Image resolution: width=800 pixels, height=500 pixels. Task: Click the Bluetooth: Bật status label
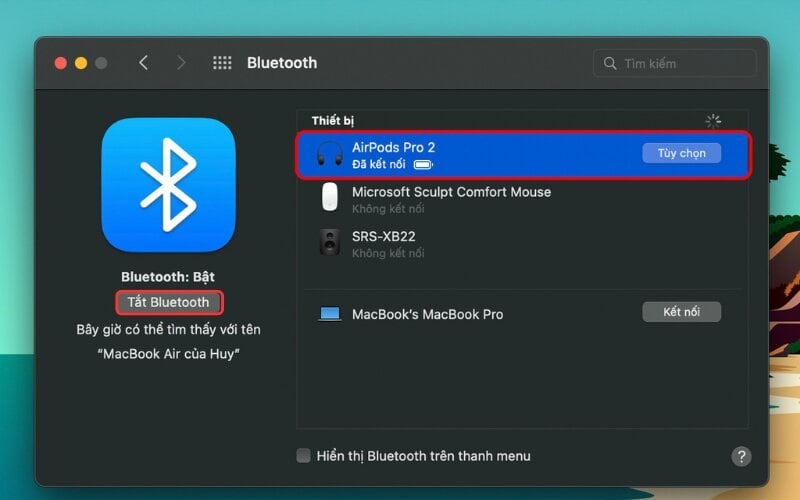click(168, 277)
